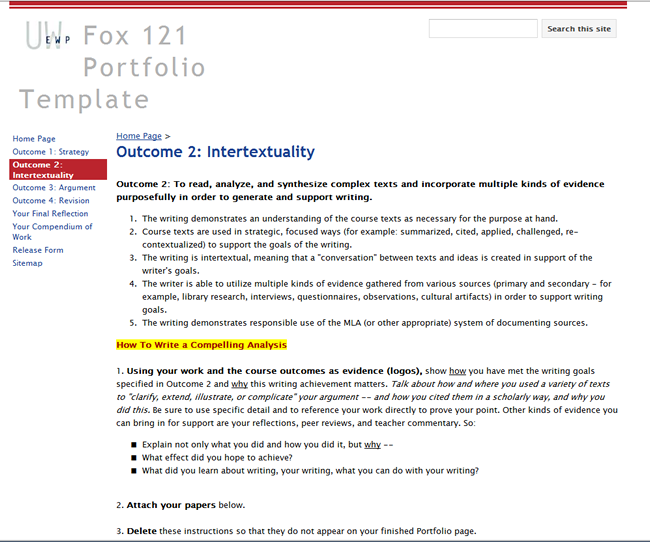Click the bold word 'Delete' in step 3
Screen dimensions: 650x542
point(141,531)
